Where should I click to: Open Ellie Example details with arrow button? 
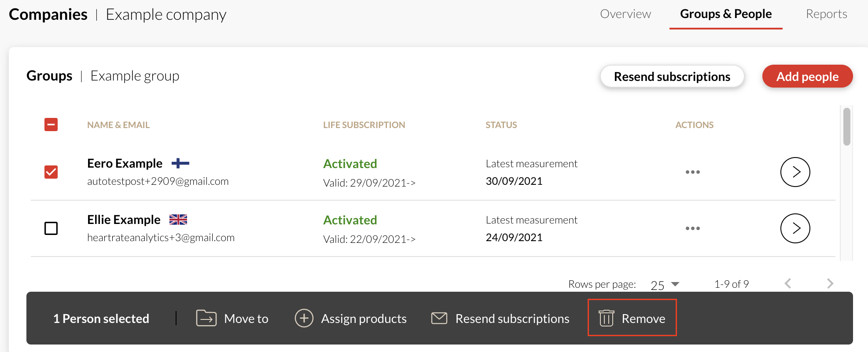coord(795,228)
